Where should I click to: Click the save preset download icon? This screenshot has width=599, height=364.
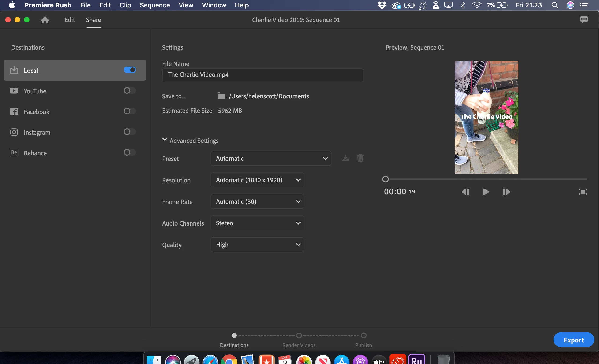tap(345, 158)
